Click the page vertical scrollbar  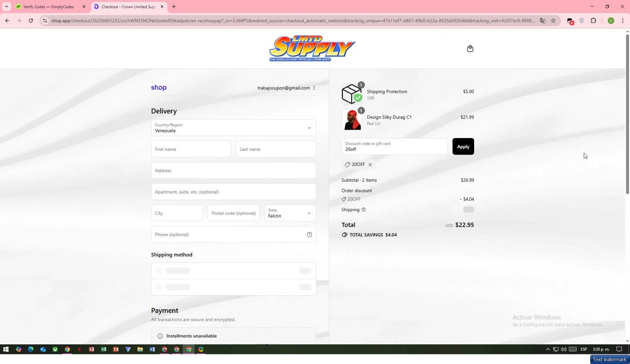(627, 113)
